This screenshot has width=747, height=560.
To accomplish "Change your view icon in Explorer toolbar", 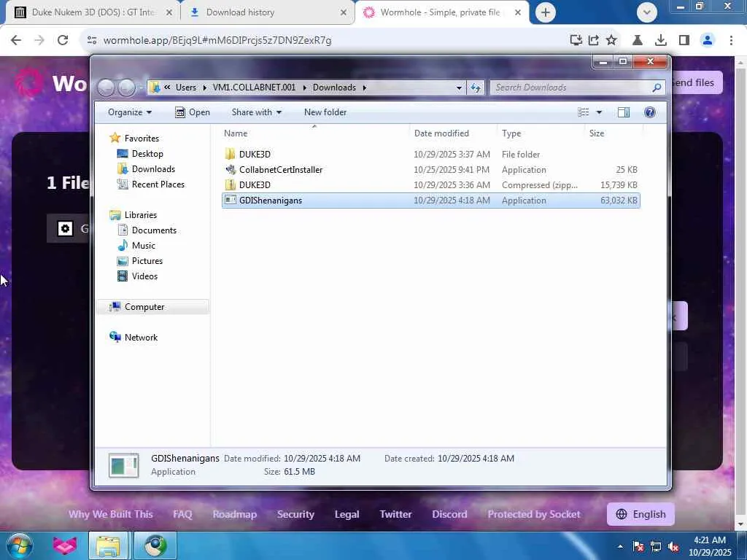I will click(x=583, y=112).
